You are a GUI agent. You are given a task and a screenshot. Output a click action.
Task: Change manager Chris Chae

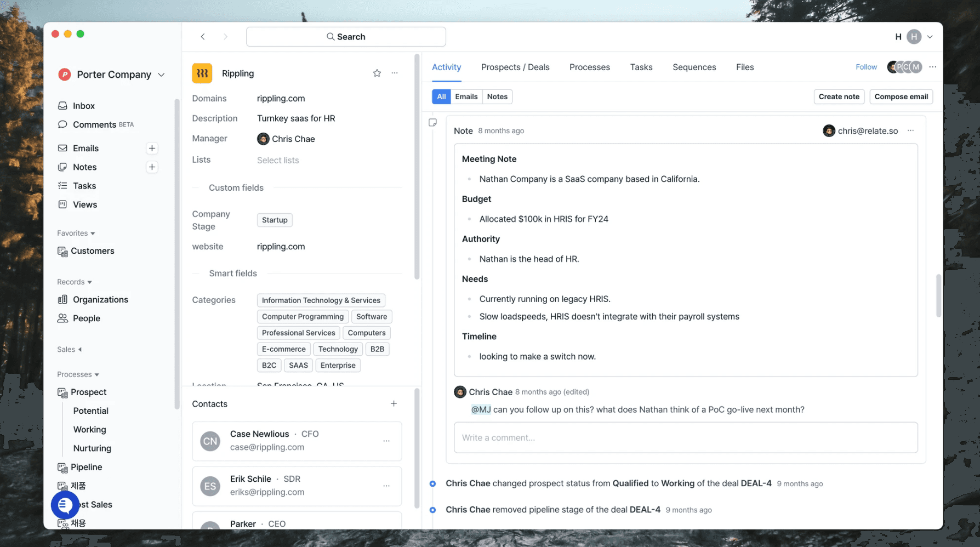[x=286, y=139]
